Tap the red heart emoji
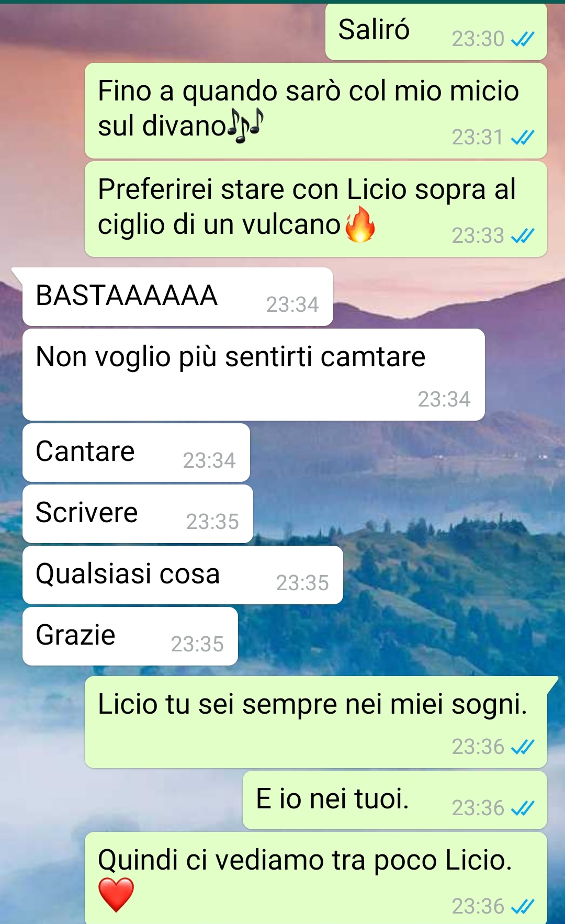Image resolution: width=565 pixels, height=924 pixels. point(116,895)
